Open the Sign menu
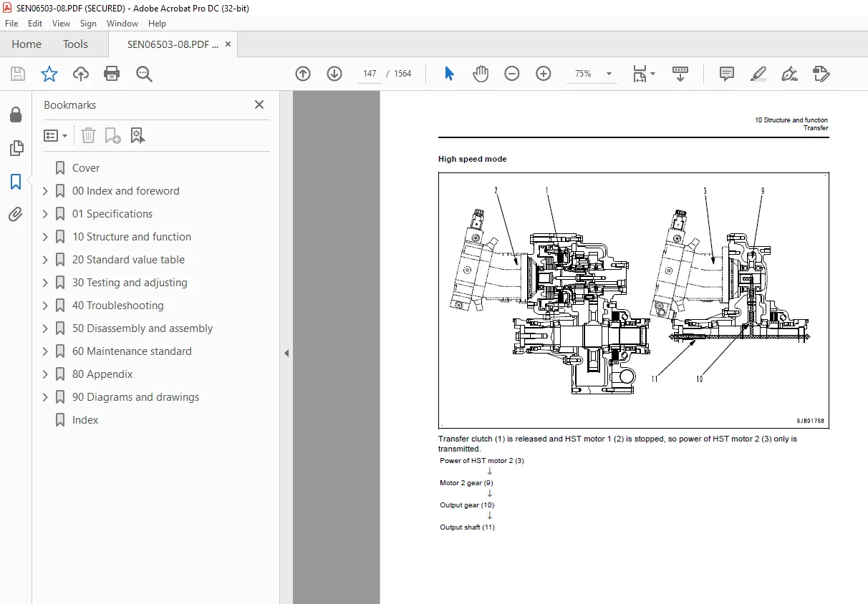868x604 pixels. pos(88,24)
